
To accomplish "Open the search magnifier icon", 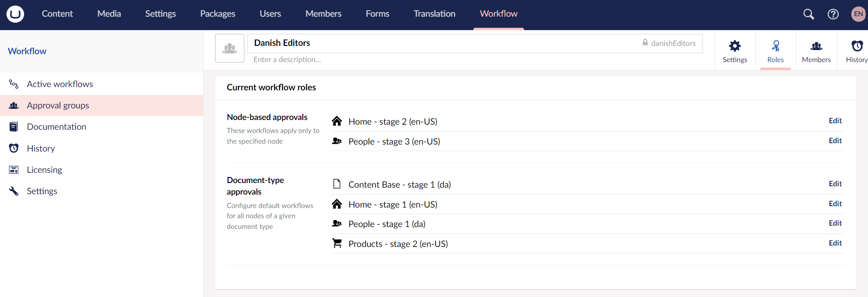I will click(x=809, y=14).
